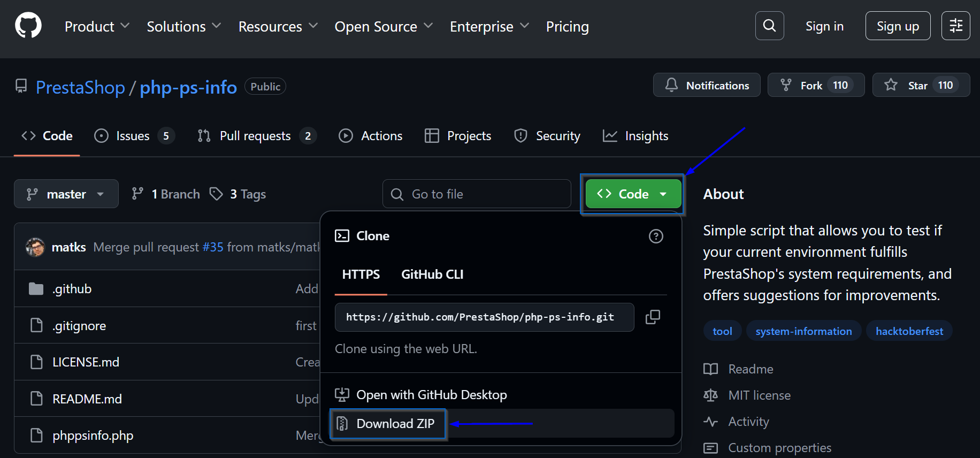This screenshot has width=980, height=458.
Task: Expand the Solutions menu
Action: pyautogui.click(x=183, y=27)
